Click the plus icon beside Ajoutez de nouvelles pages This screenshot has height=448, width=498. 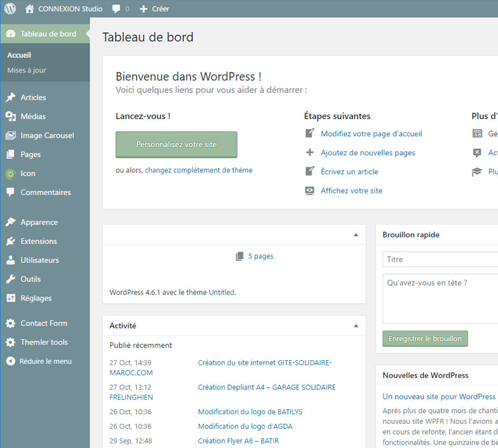click(x=309, y=153)
